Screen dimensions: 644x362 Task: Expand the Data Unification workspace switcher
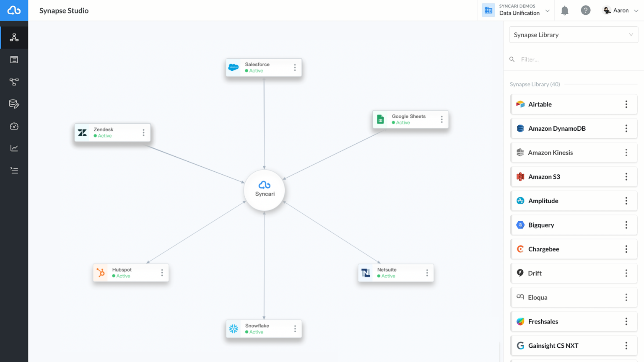coord(548,10)
